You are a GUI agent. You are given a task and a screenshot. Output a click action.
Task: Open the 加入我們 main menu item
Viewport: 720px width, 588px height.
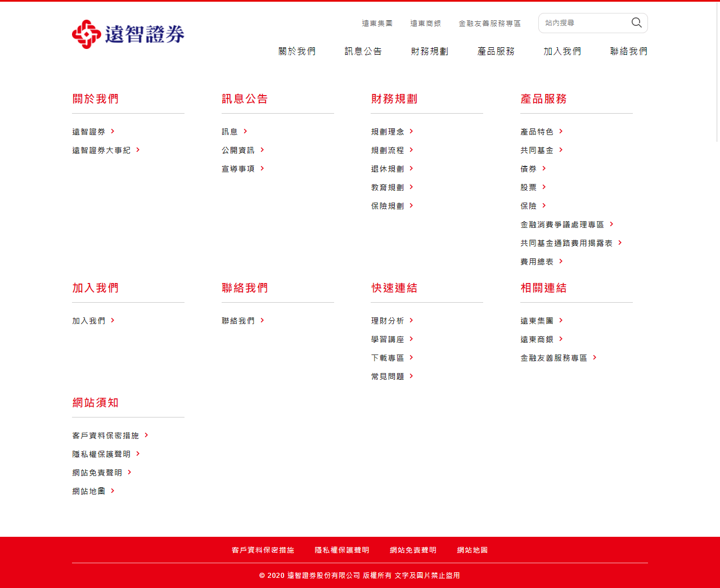click(562, 51)
